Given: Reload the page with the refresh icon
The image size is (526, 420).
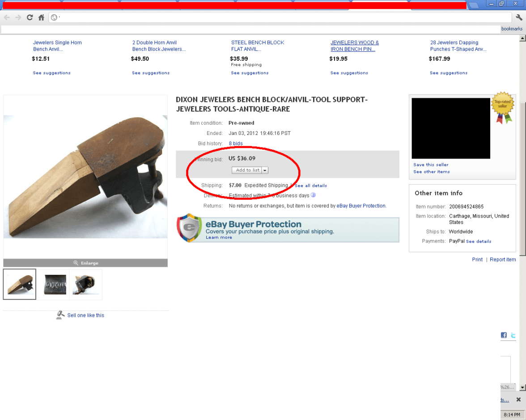Looking at the screenshot, I should (x=30, y=17).
